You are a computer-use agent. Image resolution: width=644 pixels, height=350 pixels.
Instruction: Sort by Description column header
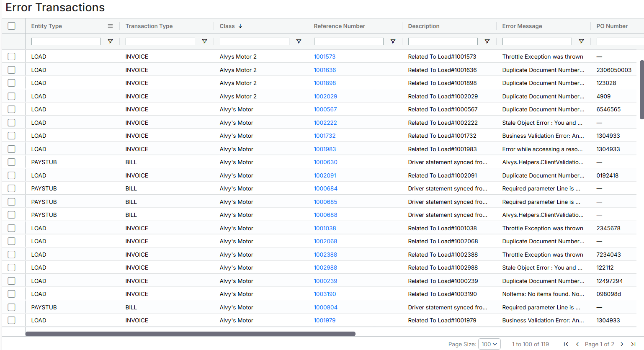coord(424,26)
